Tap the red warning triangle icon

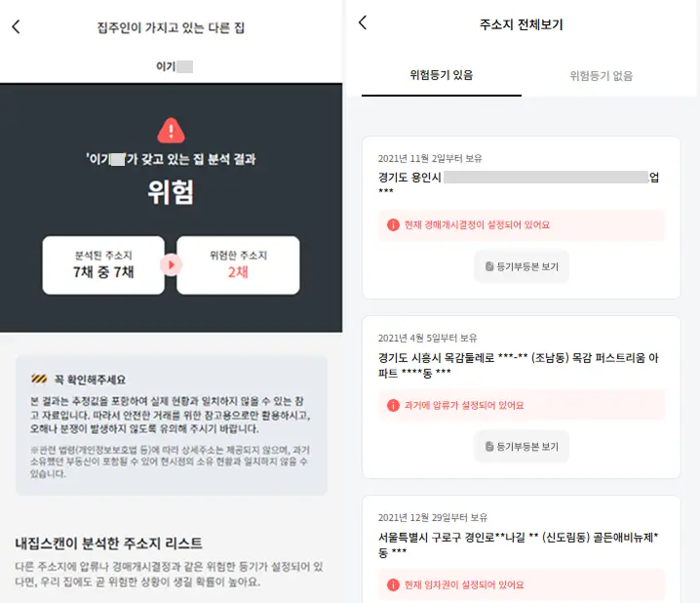[x=171, y=130]
